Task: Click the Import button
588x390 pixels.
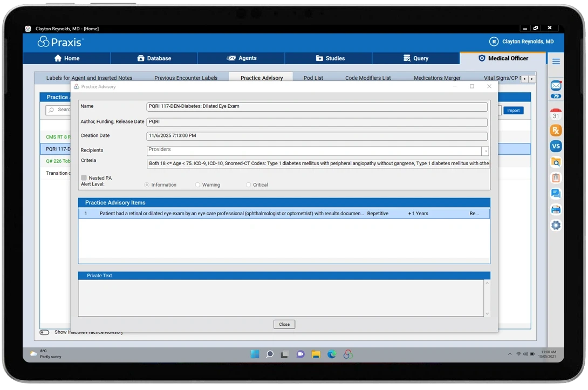Action: point(514,110)
